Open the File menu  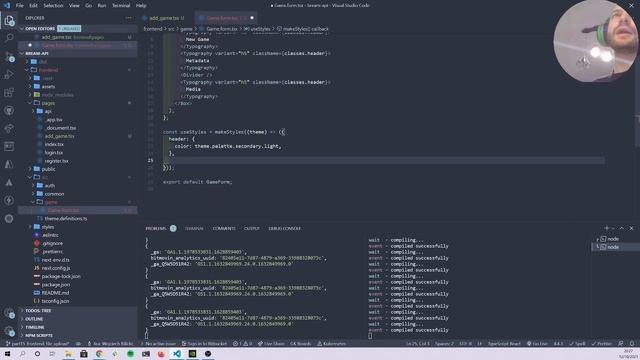[x=20, y=6]
